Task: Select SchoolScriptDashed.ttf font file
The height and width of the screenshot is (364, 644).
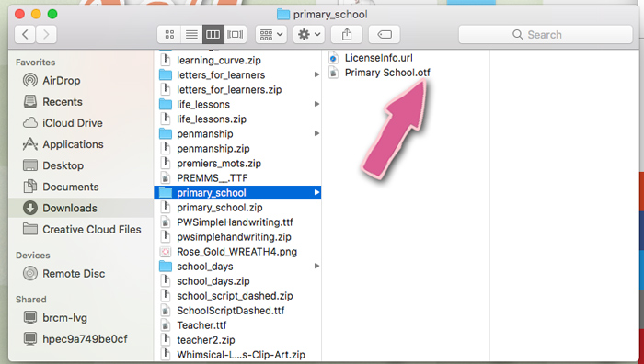Action: pos(237,311)
